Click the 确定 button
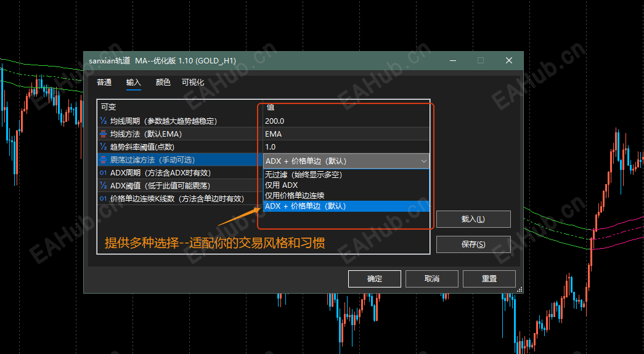This screenshot has height=354, width=644. pyautogui.click(x=375, y=279)
